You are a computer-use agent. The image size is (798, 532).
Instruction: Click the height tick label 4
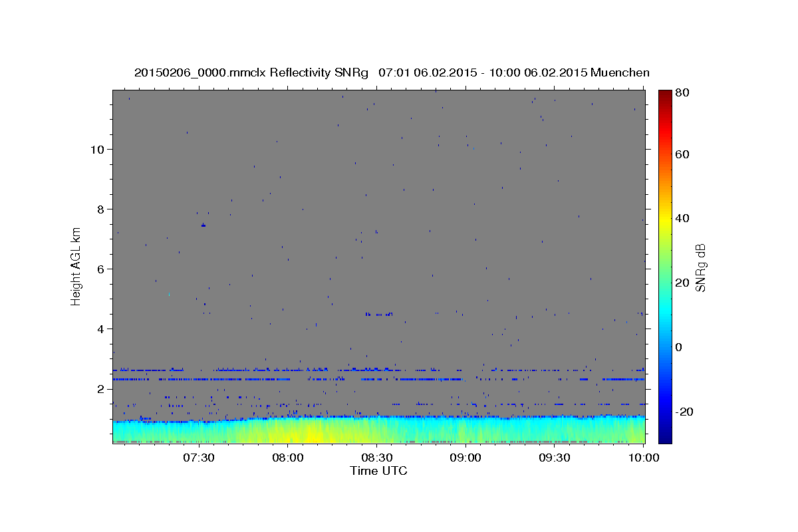pos(102,329)
